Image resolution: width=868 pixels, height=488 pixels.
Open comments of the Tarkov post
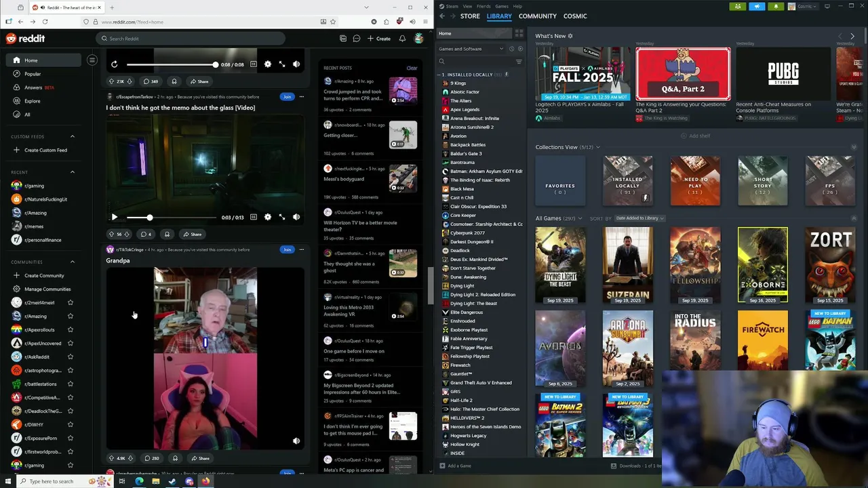point(146,235)
